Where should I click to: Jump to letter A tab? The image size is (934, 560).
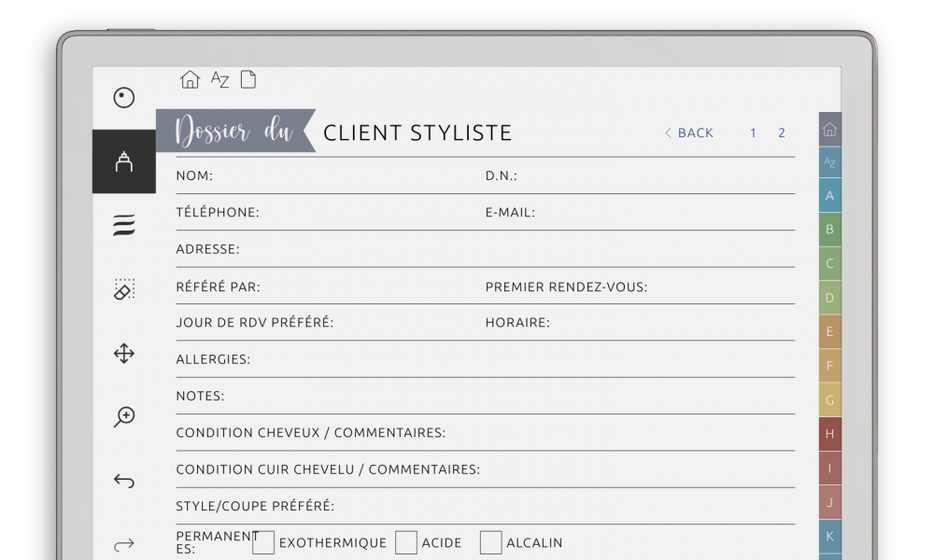[829, 195]
